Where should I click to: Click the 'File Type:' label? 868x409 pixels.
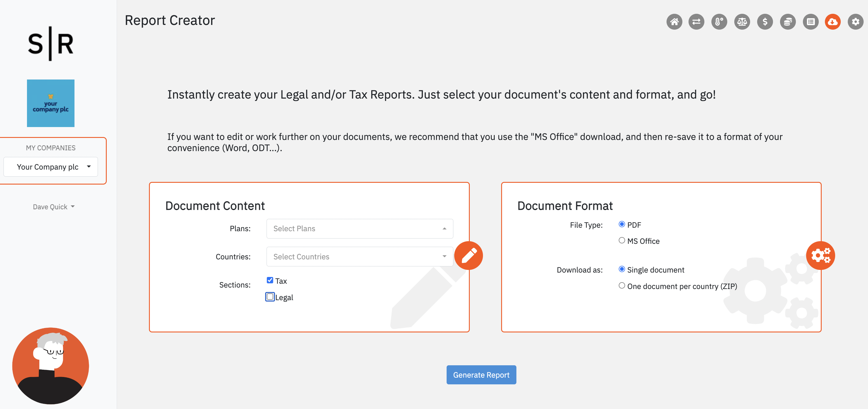tap(586, 225)
